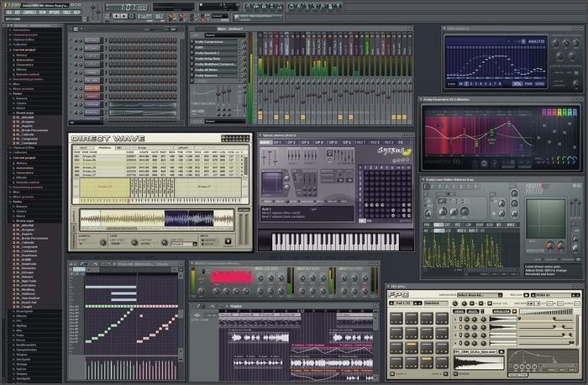The height and width of the screenshot is (385, 588).
Task: Open the EQUO slot menu arrow
Action: (192, 47)
